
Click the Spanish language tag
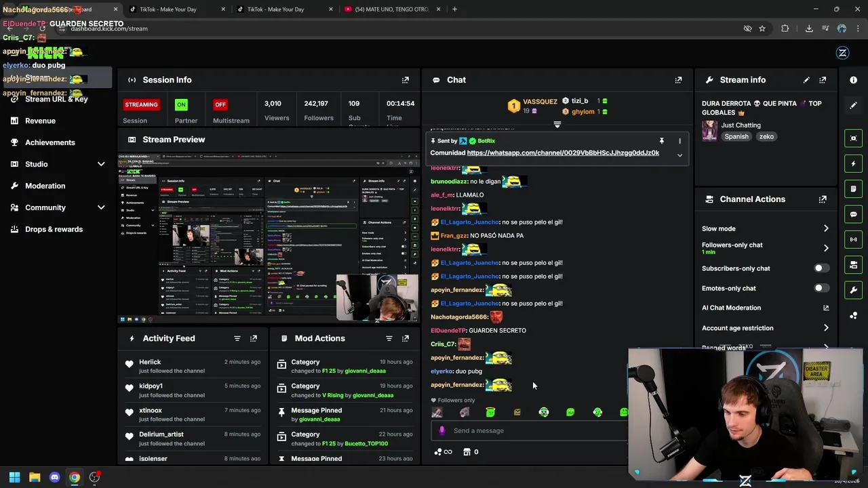pyautogui.click(x=736, y=136)
